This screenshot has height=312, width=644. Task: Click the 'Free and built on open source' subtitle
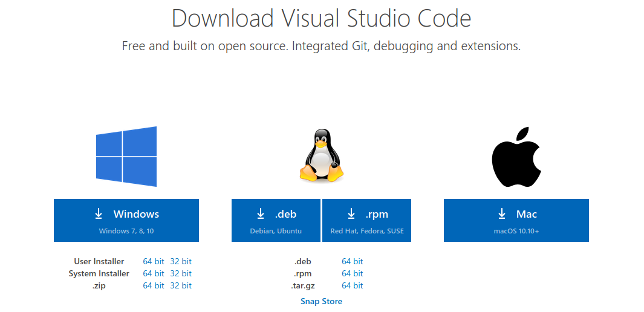coord(321,46)
